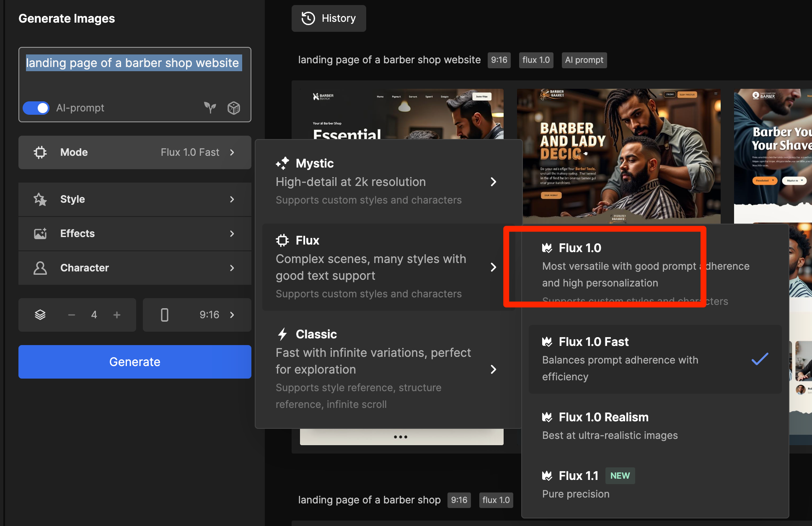
Task: Expand the Mystic mode submenu arrow
Action: [x=493, y=182]
